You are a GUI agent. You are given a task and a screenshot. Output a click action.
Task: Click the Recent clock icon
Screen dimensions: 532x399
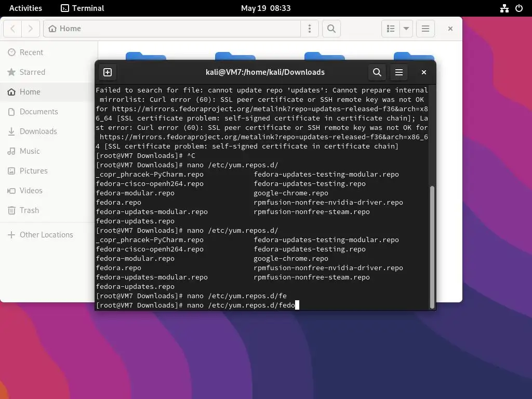pos(11,52)
